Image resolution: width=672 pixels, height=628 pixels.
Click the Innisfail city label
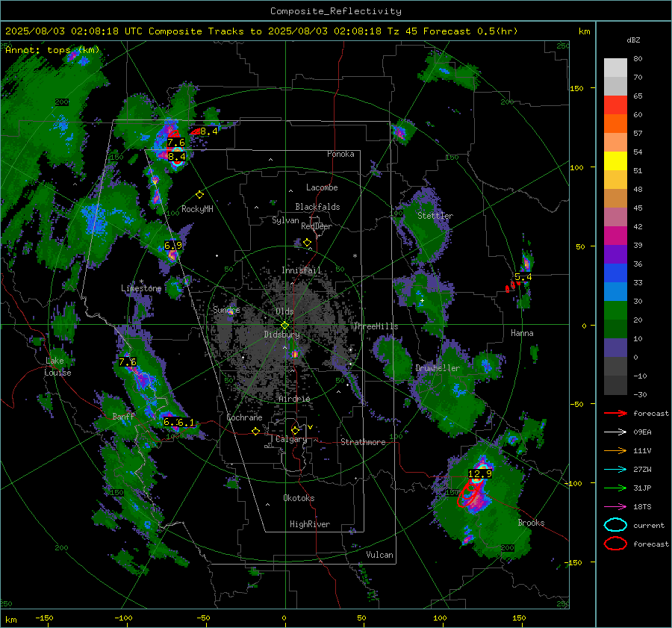302,270
